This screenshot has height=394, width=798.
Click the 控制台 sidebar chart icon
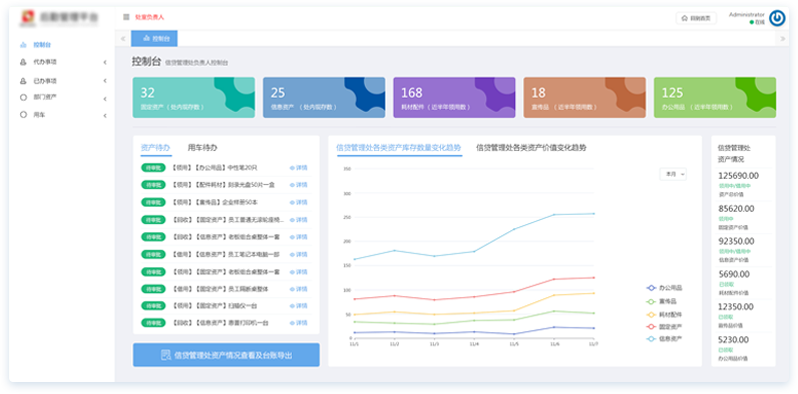(x=23, y=45)
